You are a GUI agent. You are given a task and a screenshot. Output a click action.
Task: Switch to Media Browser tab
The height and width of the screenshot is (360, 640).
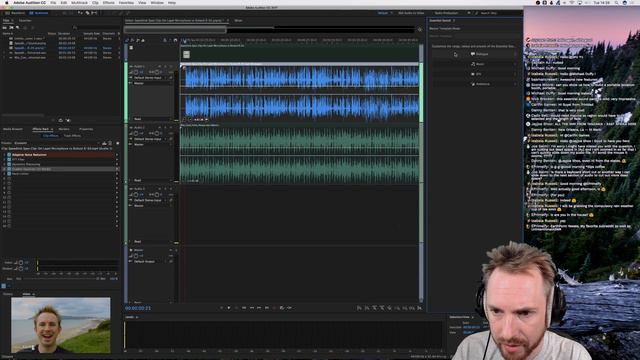(13, 129)
